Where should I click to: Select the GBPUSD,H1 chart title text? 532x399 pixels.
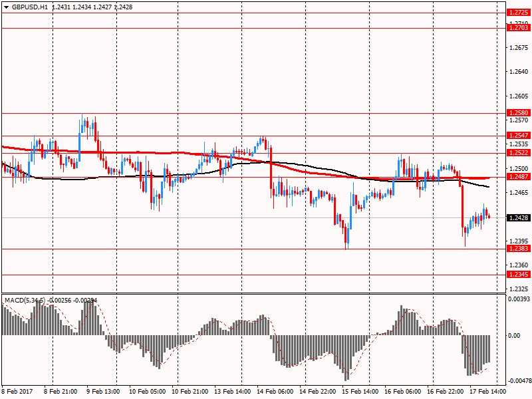point(30,7)
